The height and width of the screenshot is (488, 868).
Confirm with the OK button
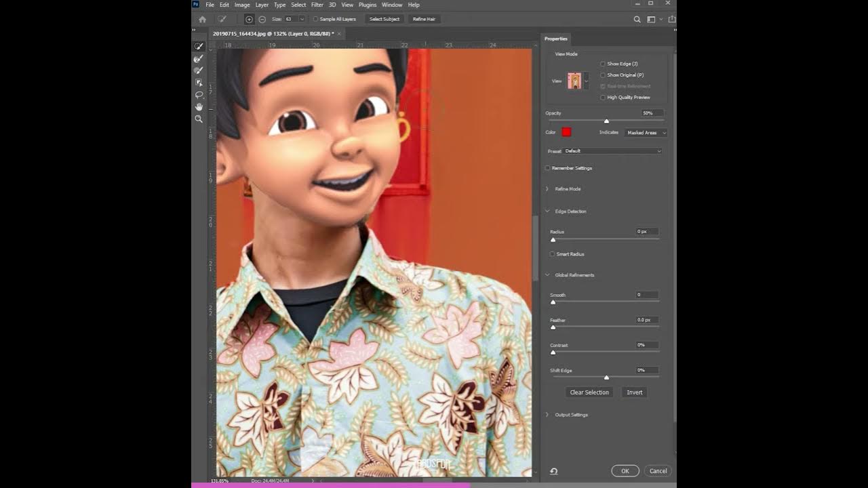(x=625, y=471)
